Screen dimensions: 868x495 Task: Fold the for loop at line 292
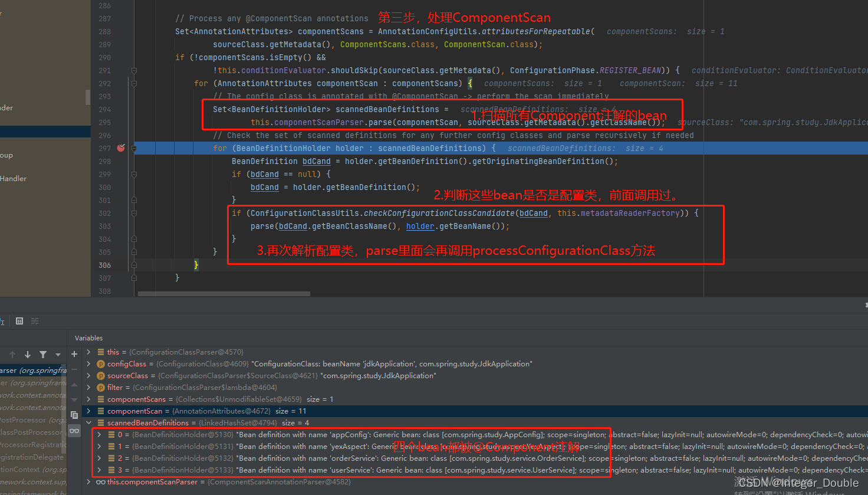134,83
